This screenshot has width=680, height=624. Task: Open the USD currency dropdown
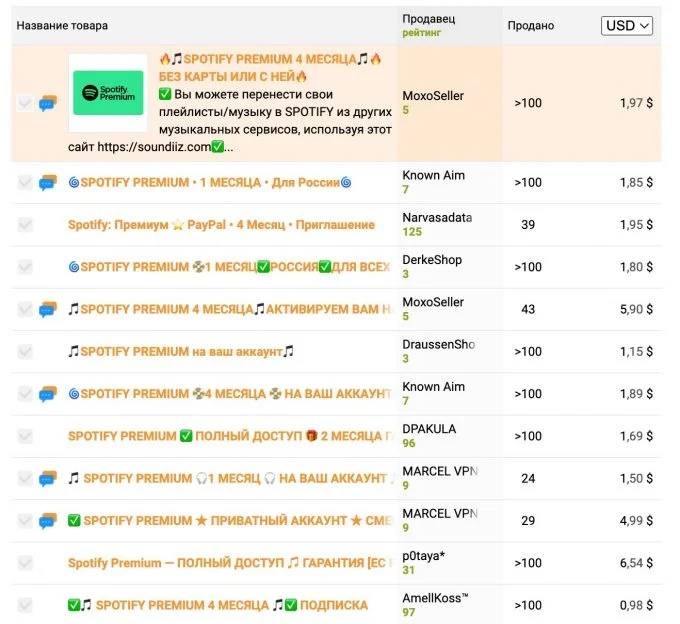627,26
